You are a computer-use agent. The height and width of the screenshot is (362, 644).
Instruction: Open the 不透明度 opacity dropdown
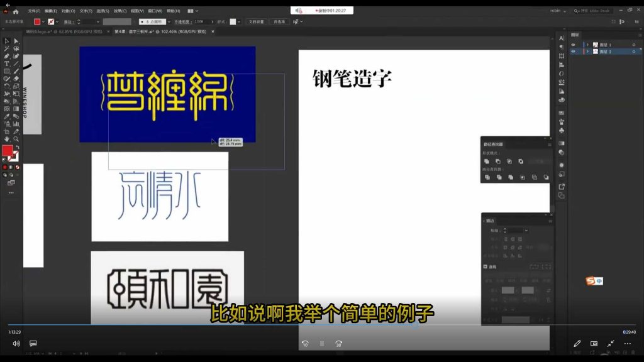(x=213, y=23)
